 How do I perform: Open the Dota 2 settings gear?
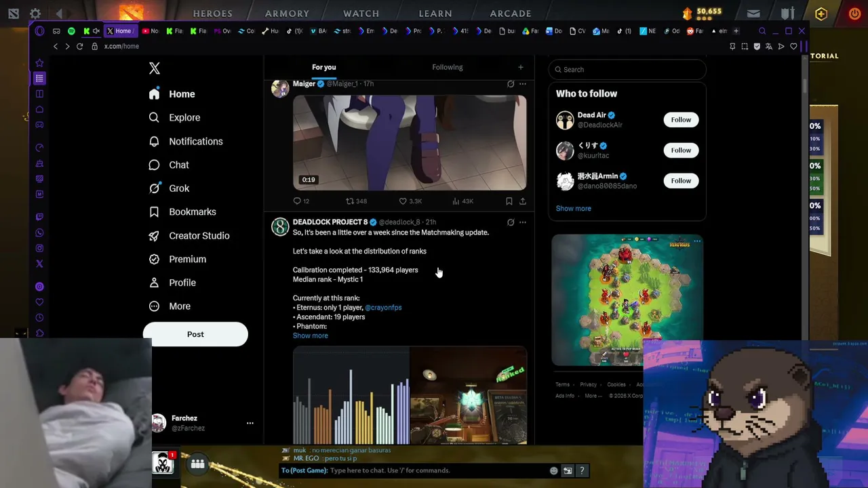pos(35,13)
